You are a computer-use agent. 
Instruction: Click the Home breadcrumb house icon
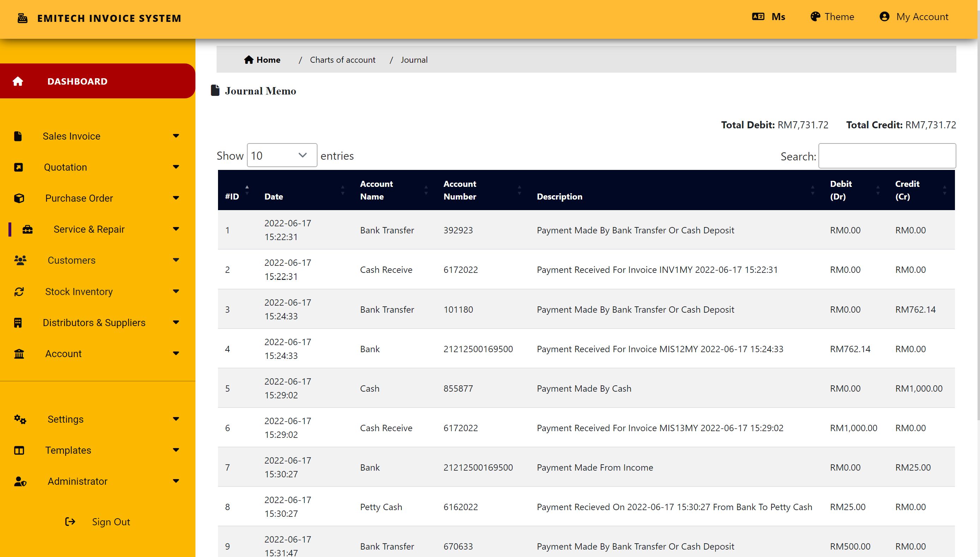[x=249, y=60]
